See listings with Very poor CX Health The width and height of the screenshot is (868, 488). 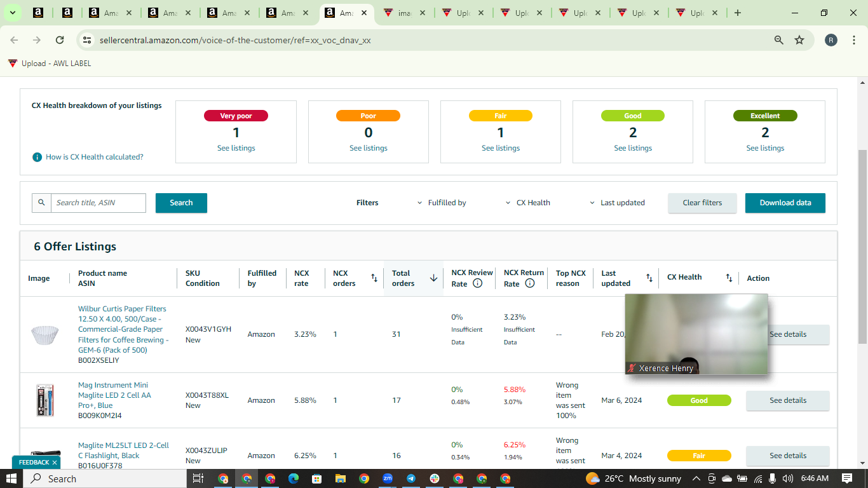coord(236,148)
